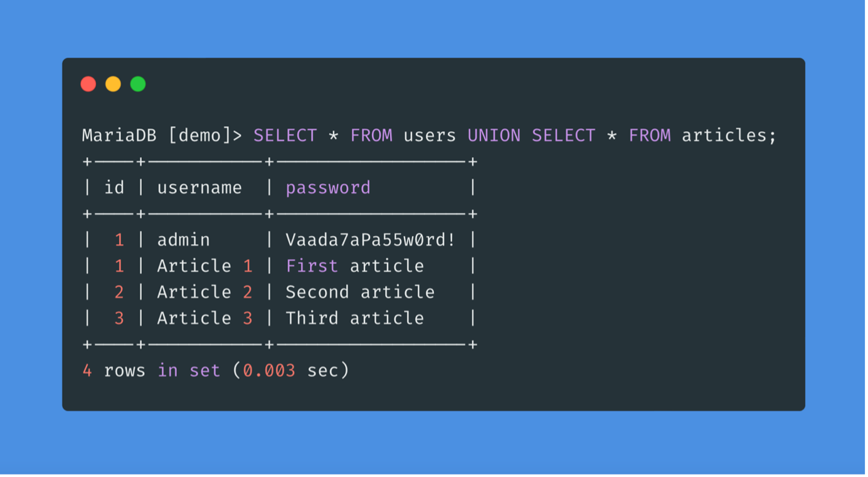Click the MariaDB [demo]> prompt
868x477 pixels.
click(x=162, y=136)
